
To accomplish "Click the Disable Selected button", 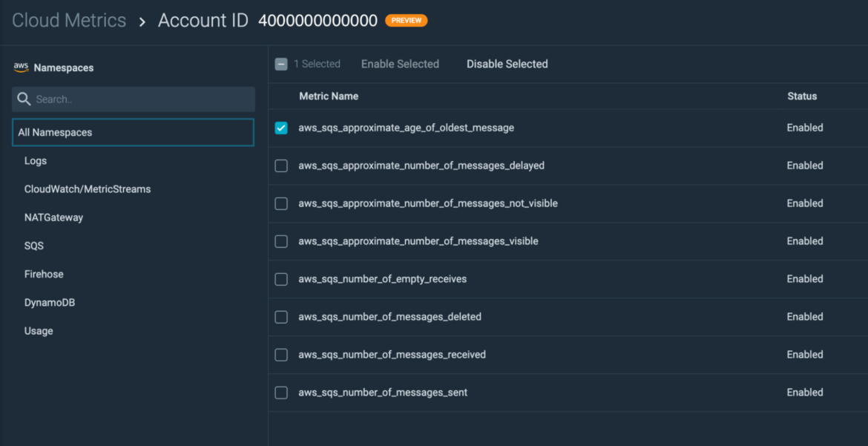I will point(507,65).
